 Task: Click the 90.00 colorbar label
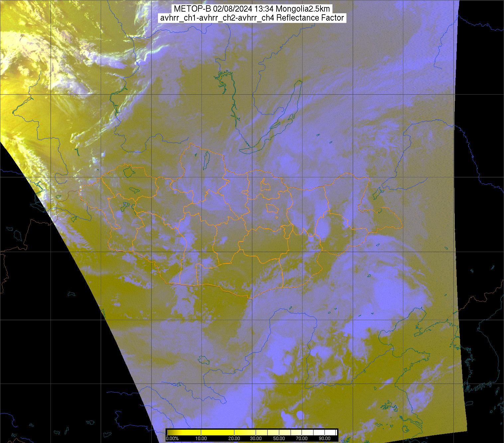tap(324, 438)
